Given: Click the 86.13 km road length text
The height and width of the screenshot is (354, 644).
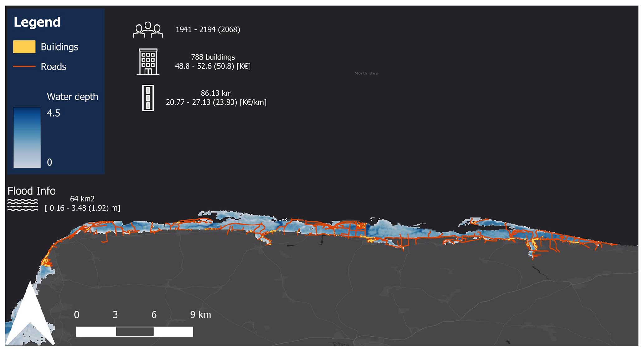Looking at the screenshot, I should click(x=216, y=93).
